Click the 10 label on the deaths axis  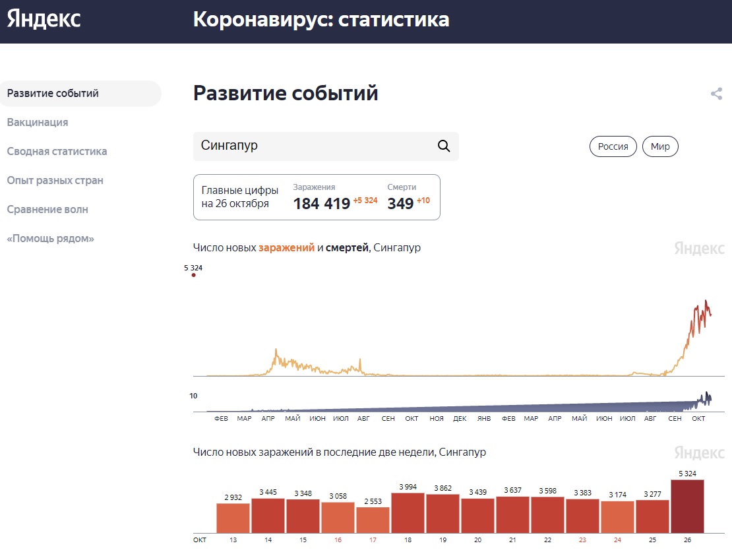click(193, 396)
